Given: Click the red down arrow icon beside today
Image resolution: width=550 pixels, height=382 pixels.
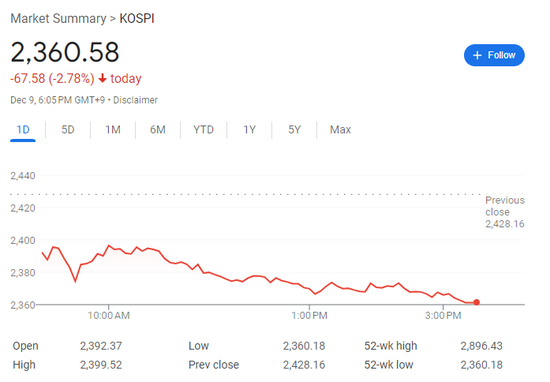Looking at the screenshot, I should click(x=102, y=78).
